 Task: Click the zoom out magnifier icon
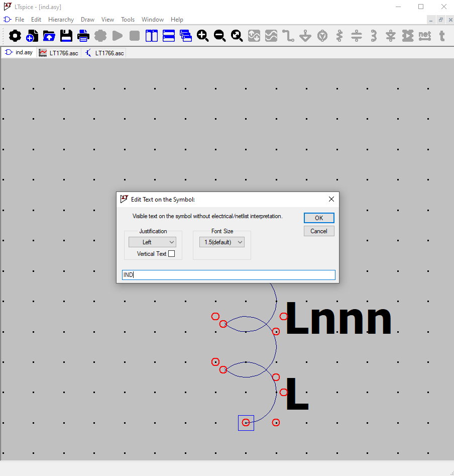pos(220,36)
